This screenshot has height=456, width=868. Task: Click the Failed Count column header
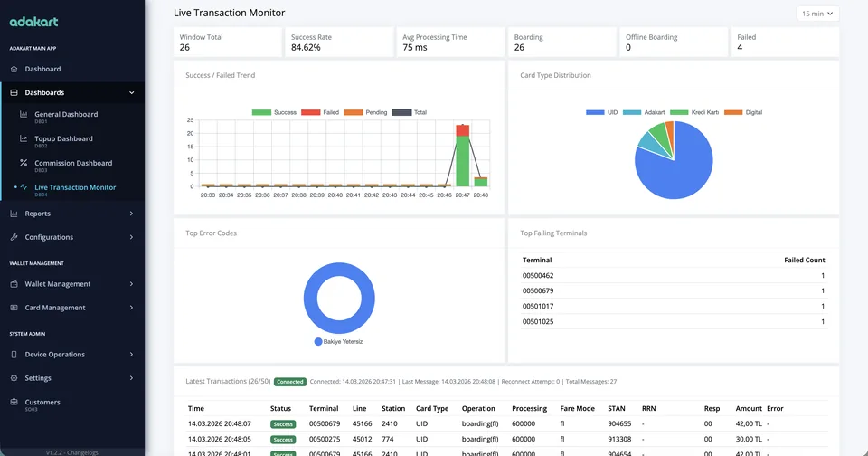[805, 260]
